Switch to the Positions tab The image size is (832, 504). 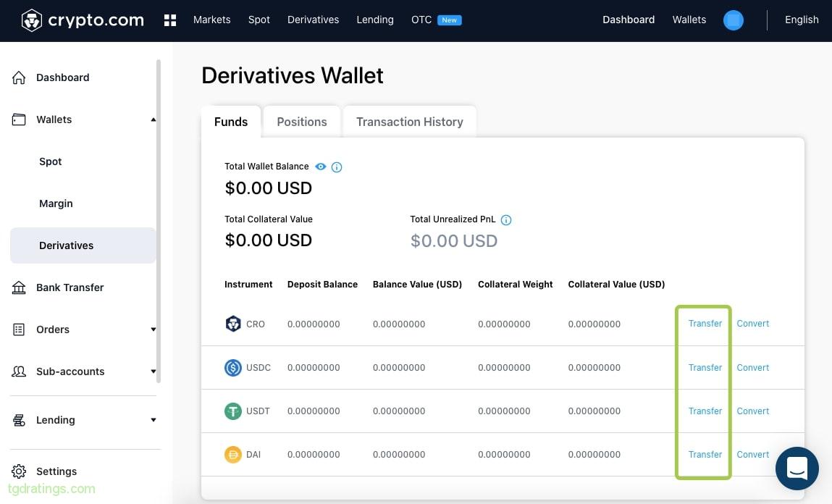tap(301, 122)
